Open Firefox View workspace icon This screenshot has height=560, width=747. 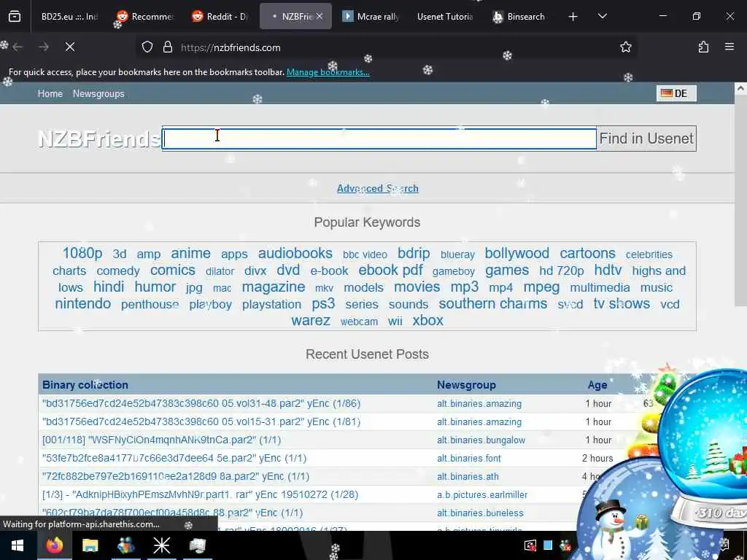(15, 17)
